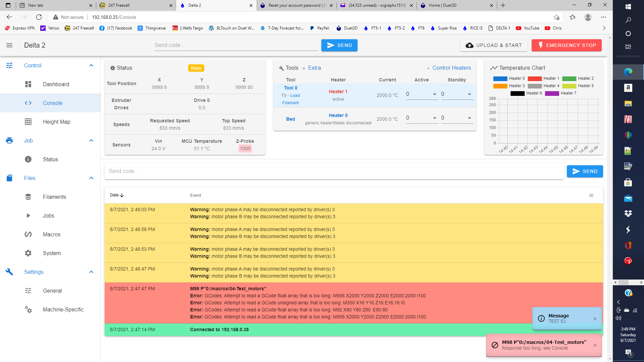Viewport: 644px width, 362px height.
Task: Click the Send button in top bar
Action: tap(339, 45)
